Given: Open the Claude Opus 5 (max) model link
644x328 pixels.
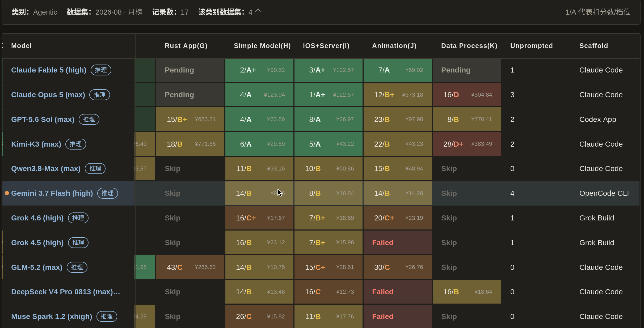Looking at the screenshot, I should point(48,95).
